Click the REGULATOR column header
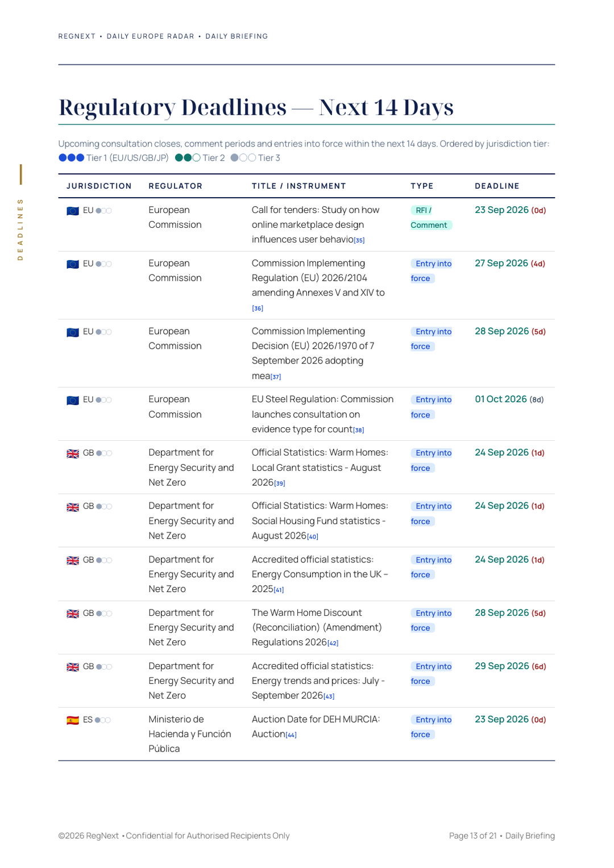This screenshot has width=614, height=868. [175, 186]
